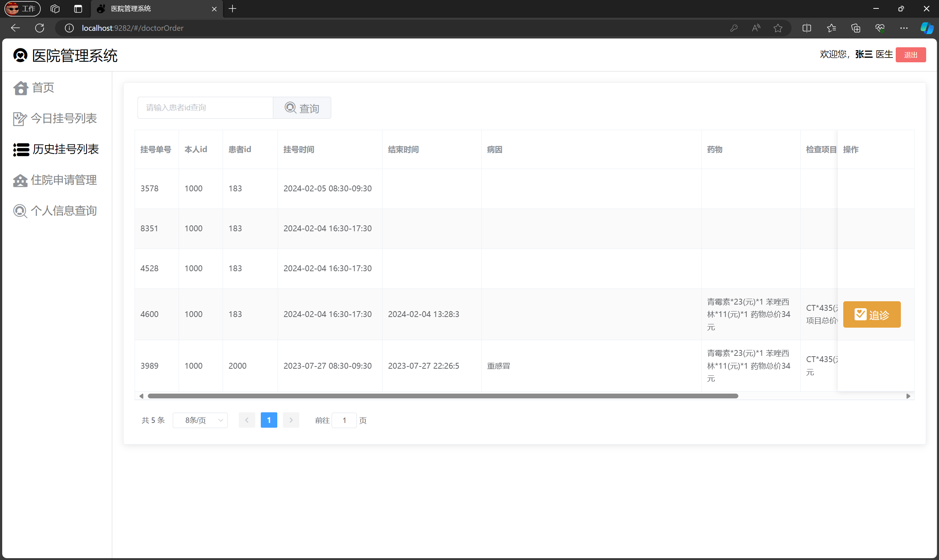Go to next page arrow
939x560 pixels.
click(291, 420)
